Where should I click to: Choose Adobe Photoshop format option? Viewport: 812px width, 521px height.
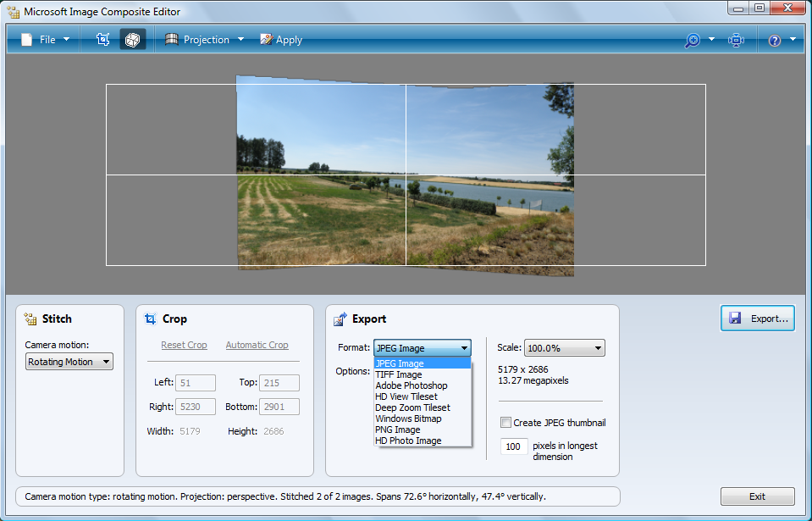point(422,385)
